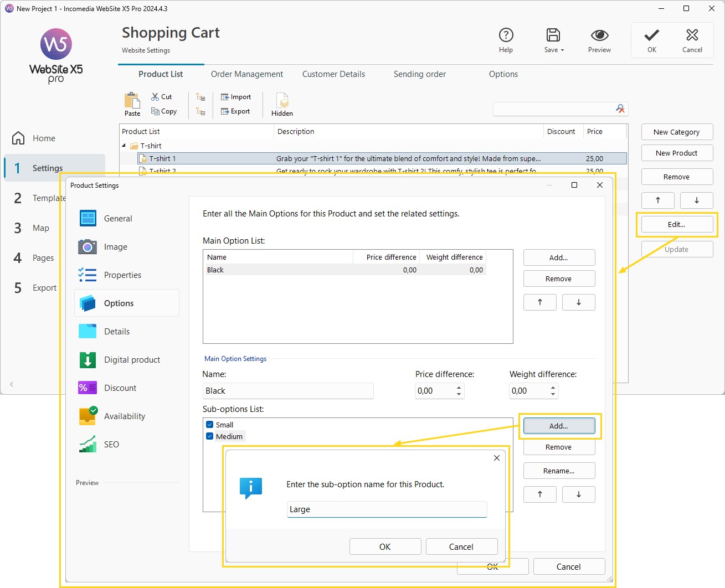Import the product list
The width and height of the screenshot is (725, 588).
tap(236, 97)
